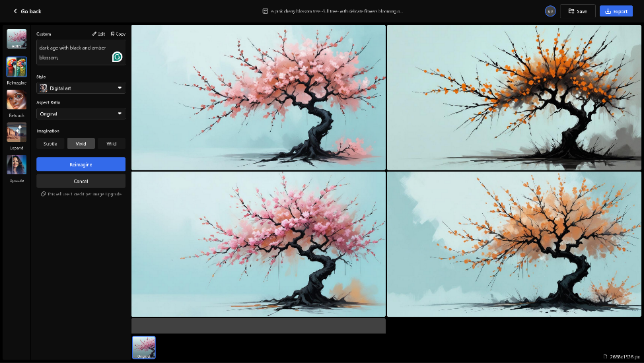Open the user avatar profile

(x=550, y=11)
